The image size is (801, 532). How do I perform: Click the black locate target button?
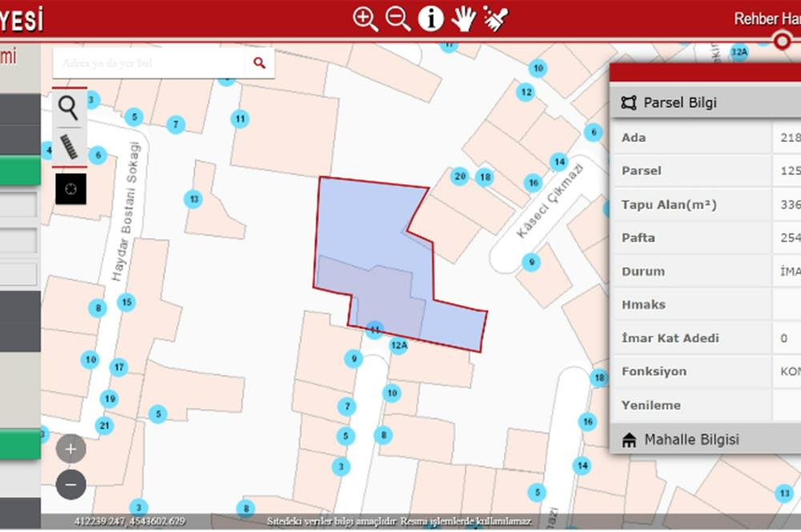pyautogui.click(x=70, y=189)
